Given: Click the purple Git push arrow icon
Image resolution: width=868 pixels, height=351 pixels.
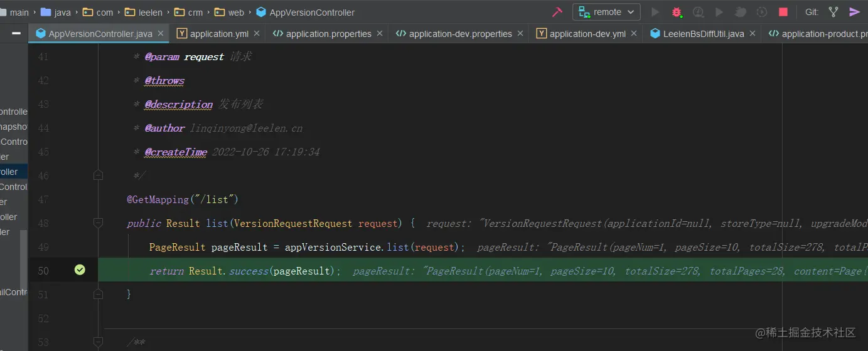Looking at the screenshot, I should (x=854, y=12).
